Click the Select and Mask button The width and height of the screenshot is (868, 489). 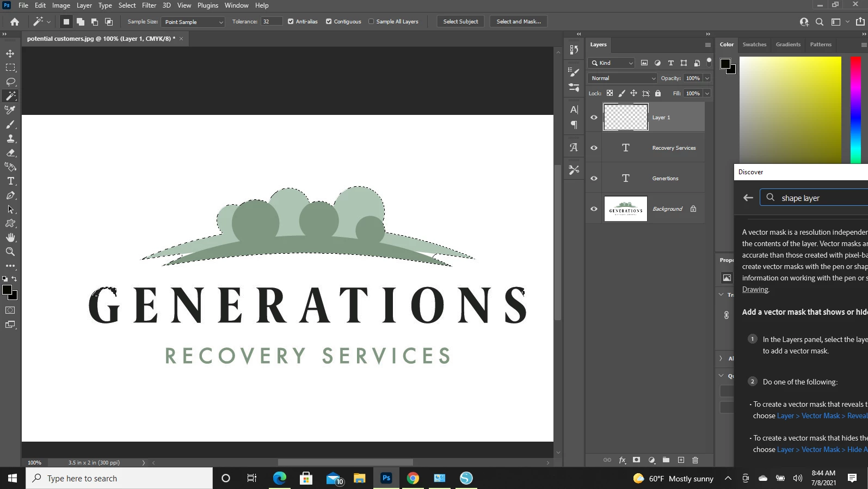(519, 22)
